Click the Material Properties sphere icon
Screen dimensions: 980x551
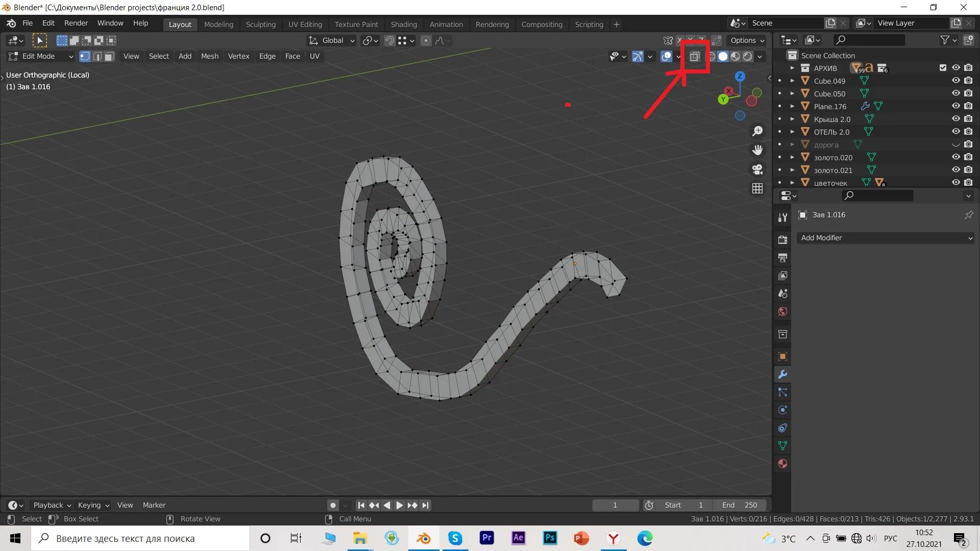(x=782, y=463)
